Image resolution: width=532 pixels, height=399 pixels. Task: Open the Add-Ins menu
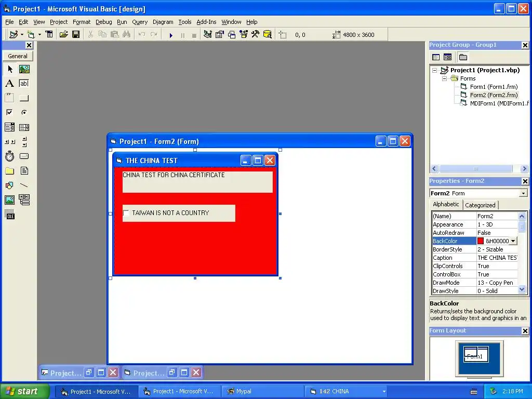(x=206, y=22)
